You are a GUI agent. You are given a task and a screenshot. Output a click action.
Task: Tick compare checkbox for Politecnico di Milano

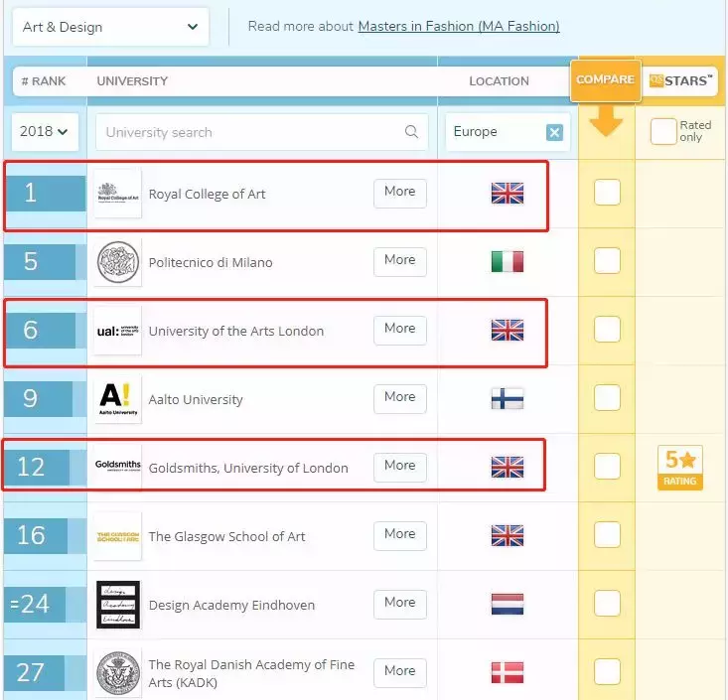click(x=607, y=260)
